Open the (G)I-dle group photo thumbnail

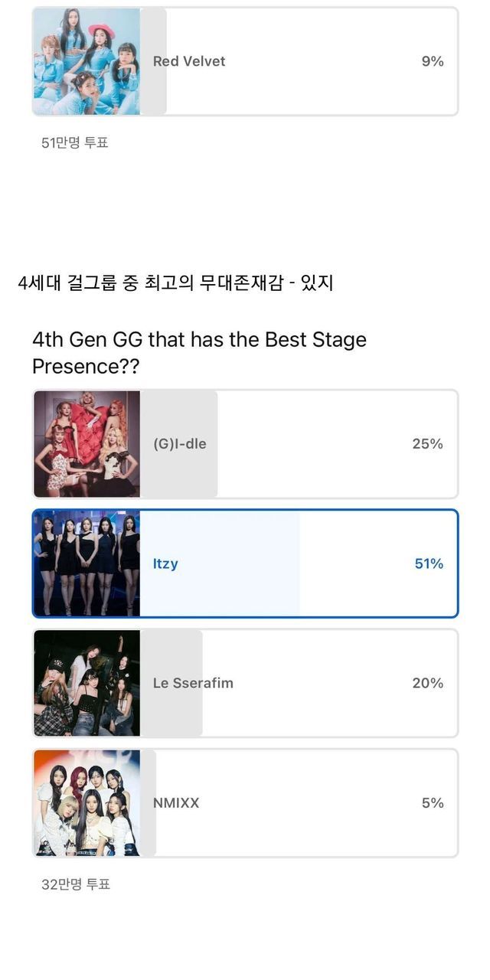(87, 444)
